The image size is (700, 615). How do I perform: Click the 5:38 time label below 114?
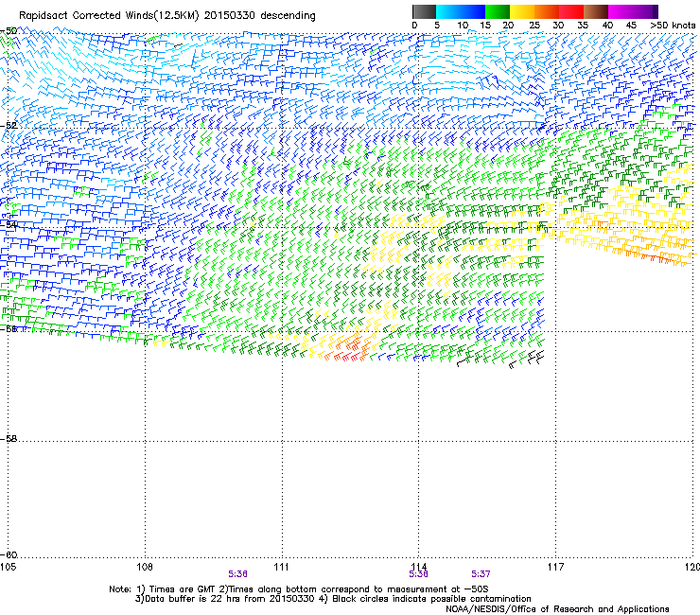(x=418, y=574)
